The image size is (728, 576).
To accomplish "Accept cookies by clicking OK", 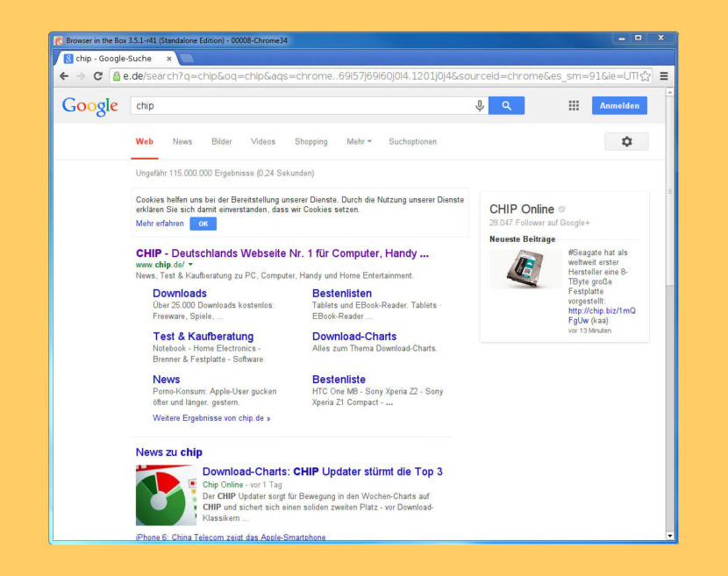I will point(203,224).
